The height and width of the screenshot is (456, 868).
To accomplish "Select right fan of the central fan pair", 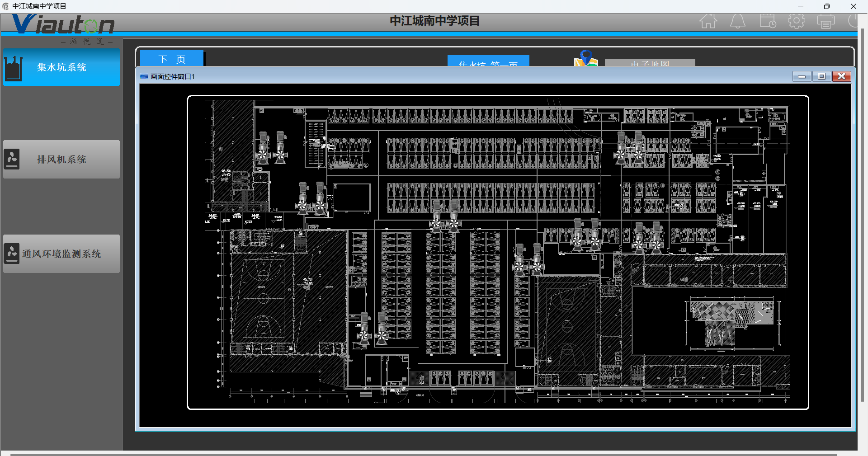I will pyautogui.click(x=454, y=216).
